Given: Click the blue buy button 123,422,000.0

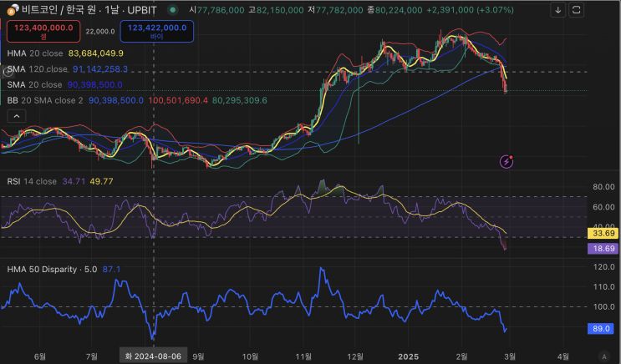Looking at the screenshot, I should (x=157, y=31).
